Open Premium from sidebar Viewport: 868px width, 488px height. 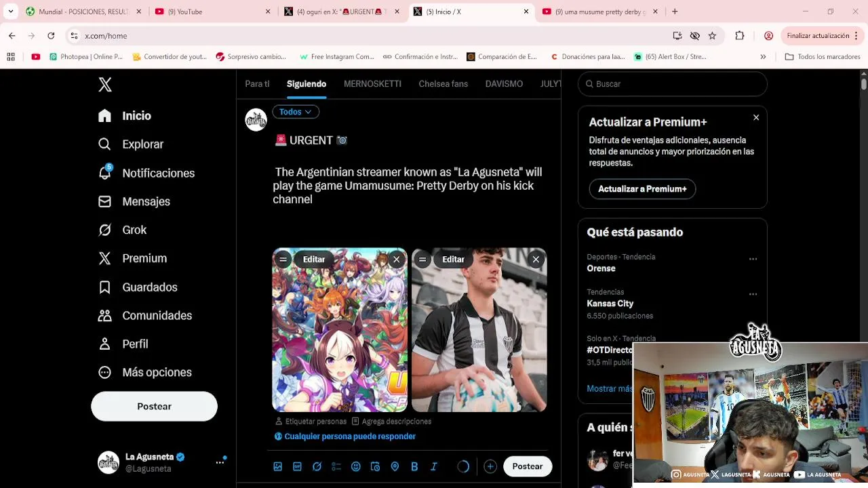(x=132, y=258)
